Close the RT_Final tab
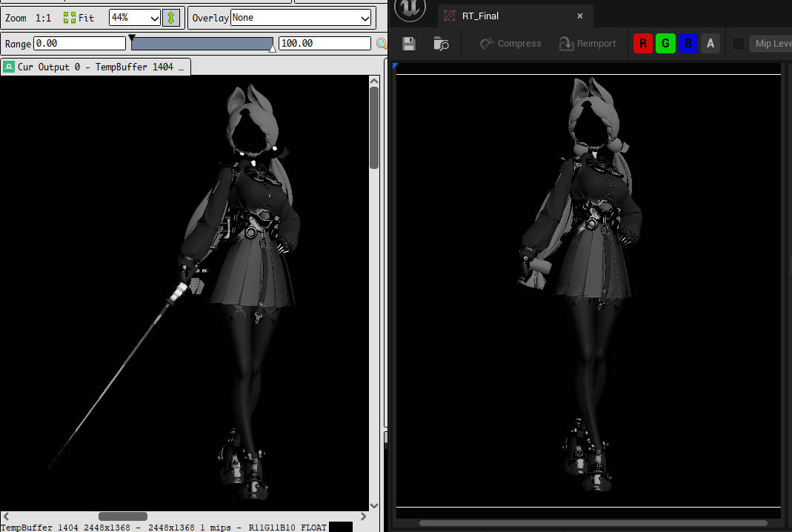 point(580,16)
